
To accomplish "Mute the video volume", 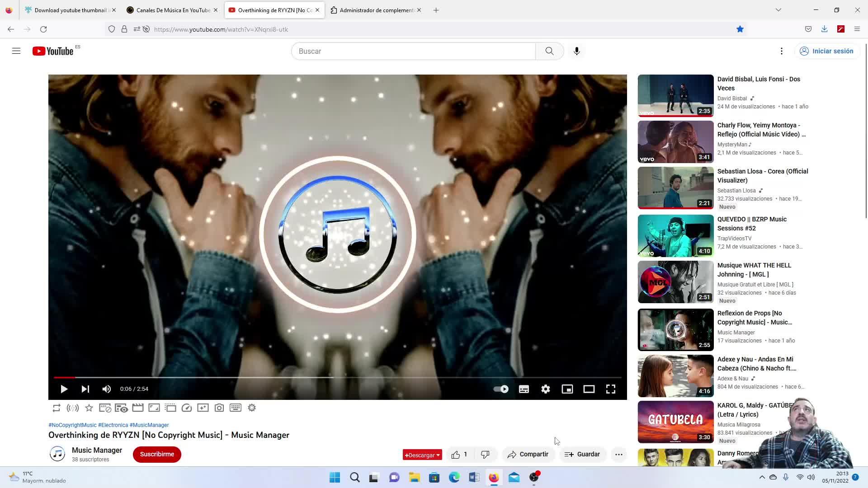I will pos(107,389).
